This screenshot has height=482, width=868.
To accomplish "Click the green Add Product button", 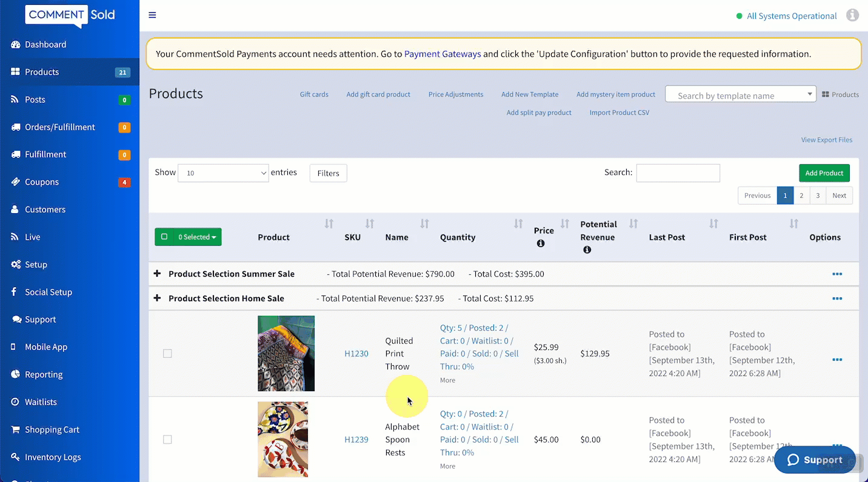I will pos(824,173).
